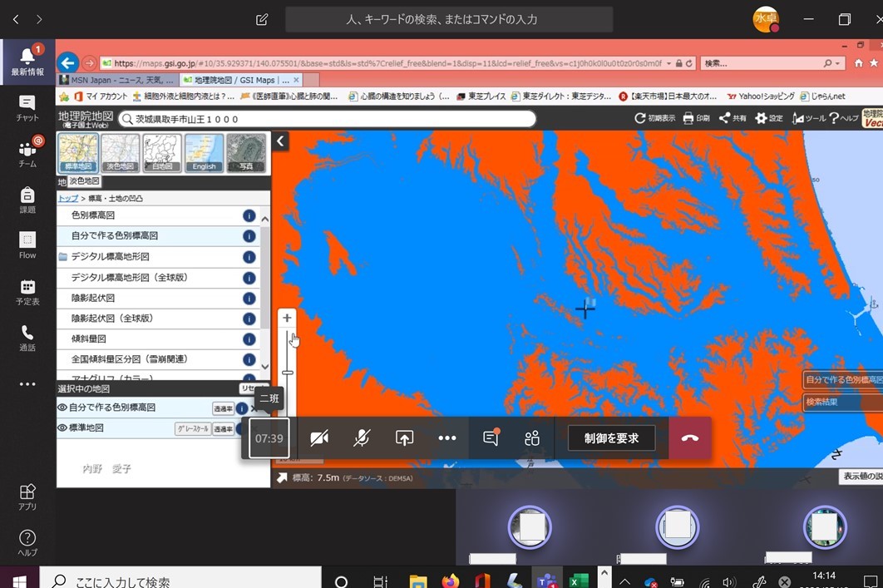Image resolution: width=883 pixels, height=588 pixels.
Task: Click the 07:39 call duration box
Action: pyautogui.click(x=269, y=438)
